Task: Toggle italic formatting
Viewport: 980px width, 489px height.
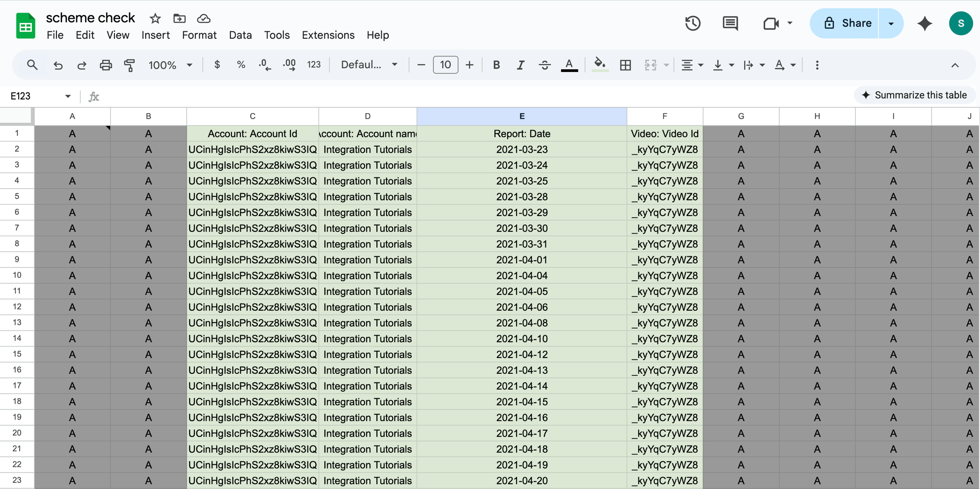Action: pyautogui.click(x=520, y=65)
